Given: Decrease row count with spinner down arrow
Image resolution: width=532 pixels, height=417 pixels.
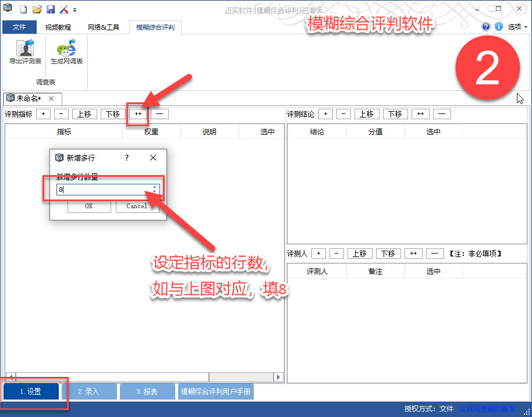Looking at the screenshot, I should tap(155, 192).
